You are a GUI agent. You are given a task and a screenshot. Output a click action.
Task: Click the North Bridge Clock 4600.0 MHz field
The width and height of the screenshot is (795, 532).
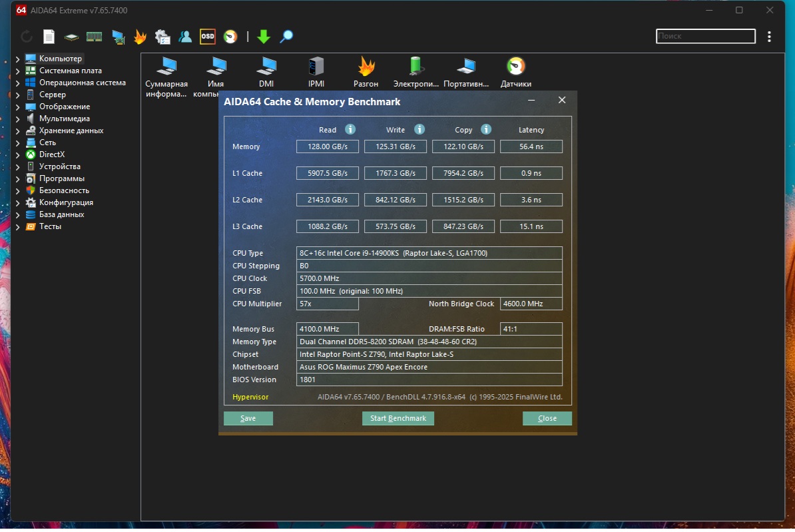(531, 304)
